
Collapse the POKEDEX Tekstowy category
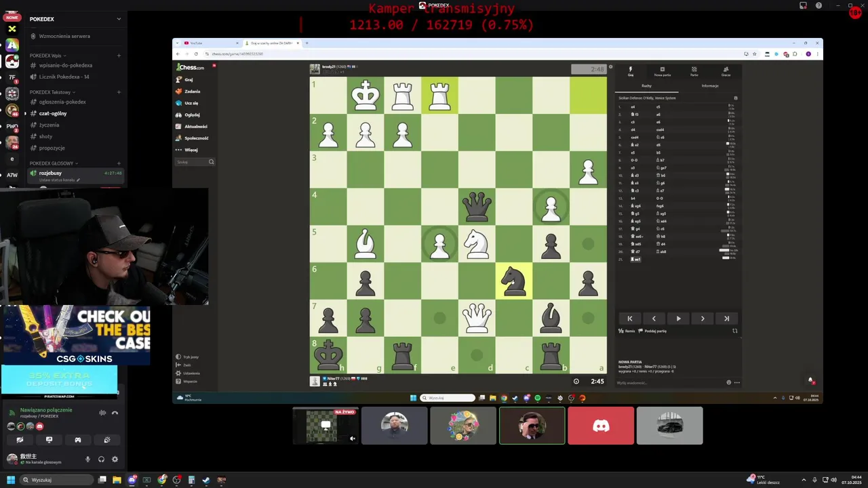click(52, 92)
